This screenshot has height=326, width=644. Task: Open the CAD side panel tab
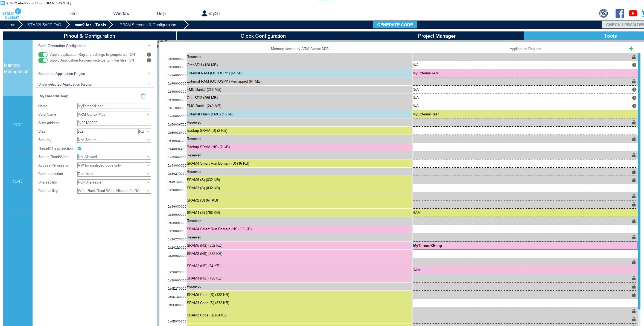[x=18, y=181]
